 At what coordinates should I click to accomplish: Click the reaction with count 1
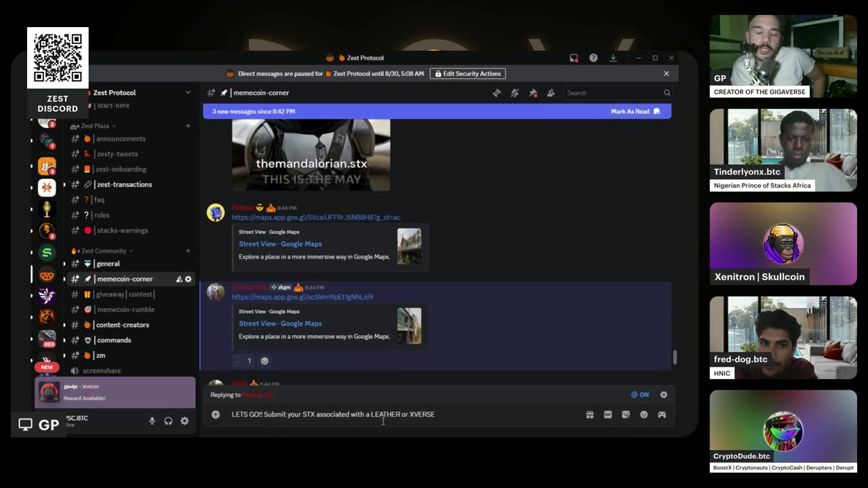(243, 361)
